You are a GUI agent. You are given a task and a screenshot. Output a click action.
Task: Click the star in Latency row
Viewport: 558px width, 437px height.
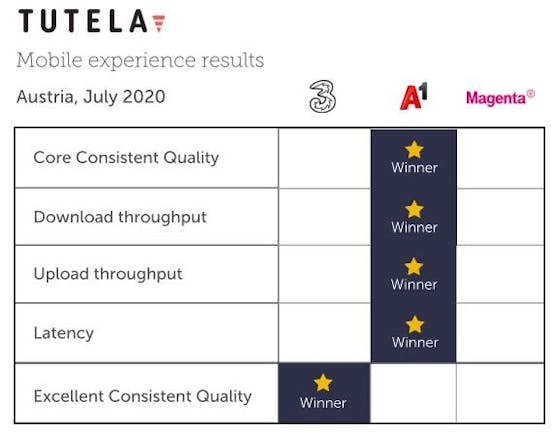[x=415, y=324]
